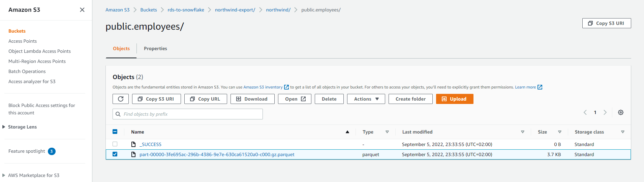Viewport: 644px width, 182px height.
Task: Click the Copy URL button
Action: coord(206,99)
